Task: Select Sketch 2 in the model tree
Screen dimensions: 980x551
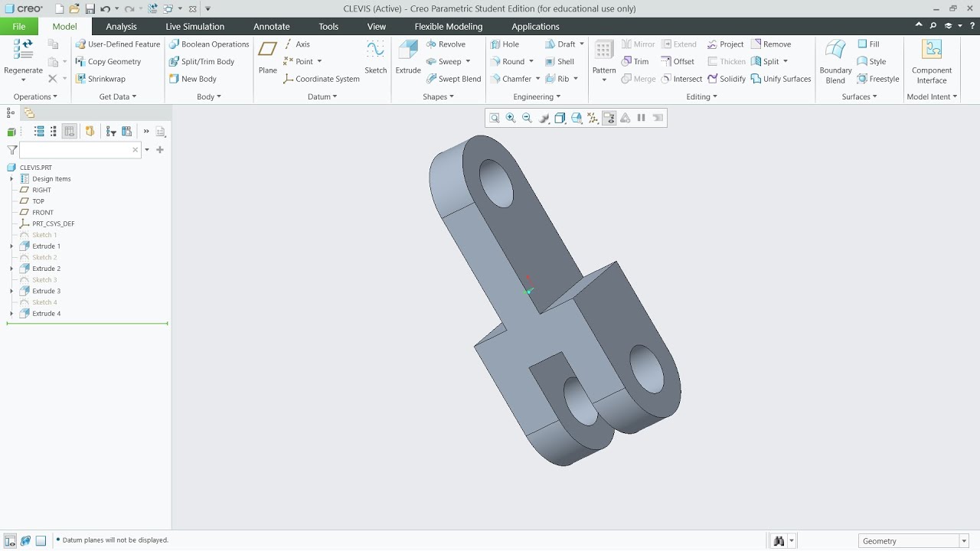Action: 38,258
